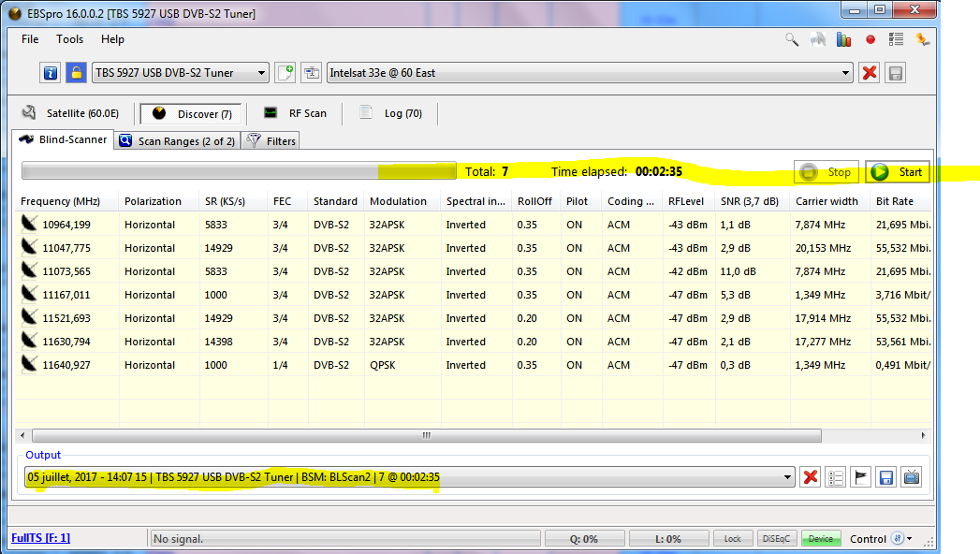Image resolution: width=980 pixels, height=554 pixels.
Task: Open the Intelsat 33e satellite dropdown
Action: pos(846,73)
